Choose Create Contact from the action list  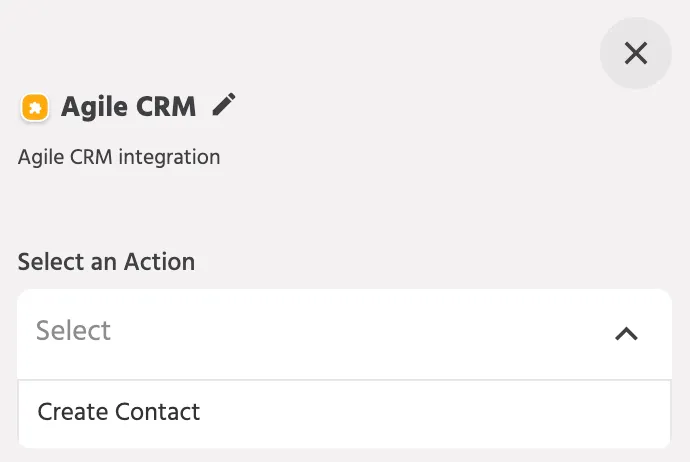(x=344, y=412)
